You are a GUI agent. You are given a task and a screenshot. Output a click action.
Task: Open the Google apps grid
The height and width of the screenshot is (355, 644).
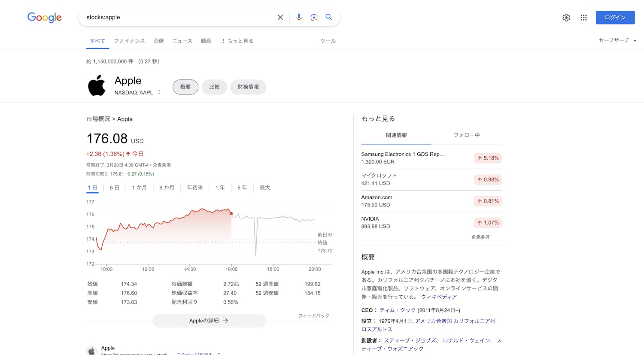(x=583, y=18)
